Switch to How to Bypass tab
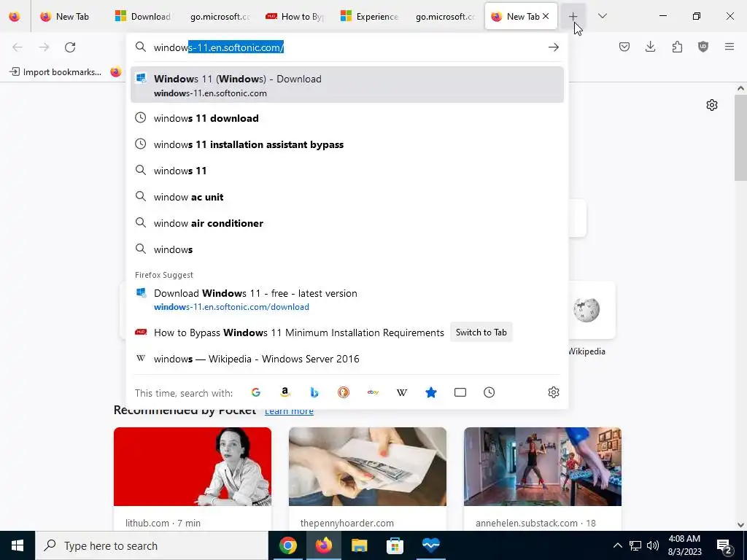This screenshot has height=560, width=747. (x=295, y=17)
